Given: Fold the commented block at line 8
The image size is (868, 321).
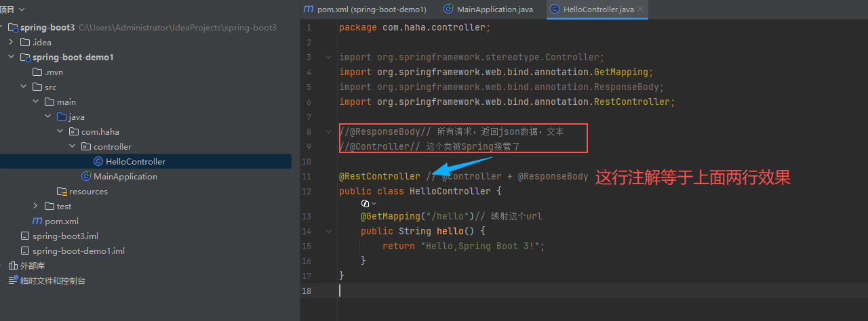Looking at the screenshot, I should tap(328, 131).
